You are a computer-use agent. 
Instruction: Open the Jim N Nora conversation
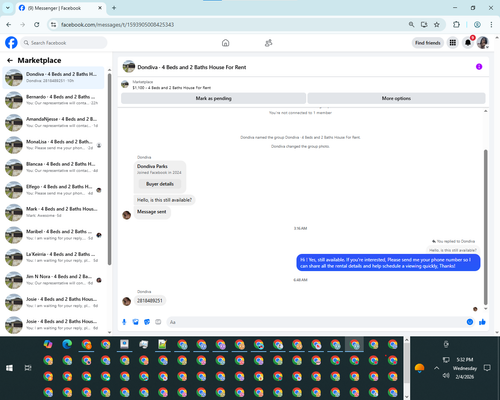53,279
